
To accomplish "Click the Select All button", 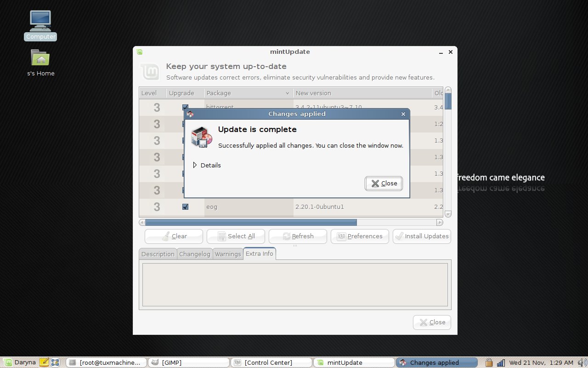I will (236, 236).
